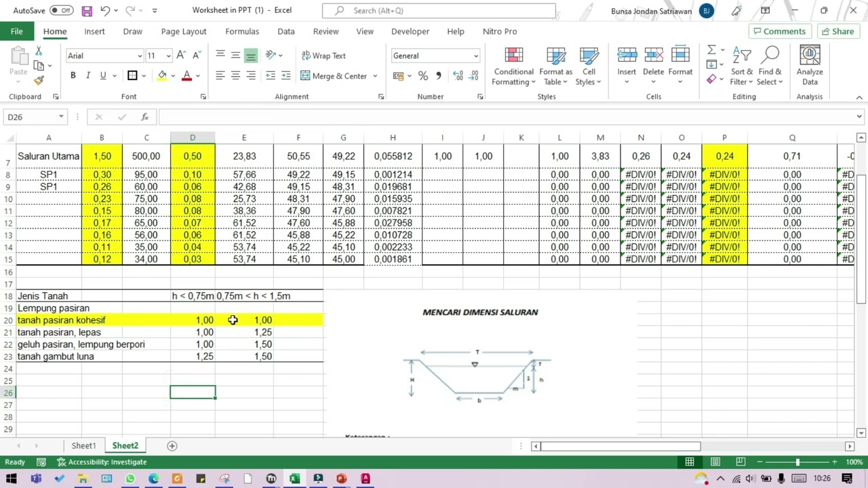Screen dimensions: 868x488
Task: Switch to Page Layout view in status bar
Action: tap(715, 462)
